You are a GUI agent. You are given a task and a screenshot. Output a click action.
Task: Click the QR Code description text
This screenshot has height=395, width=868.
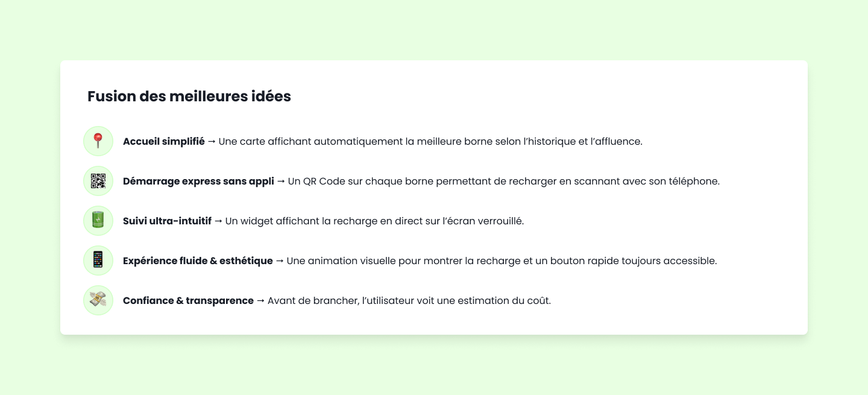click(x=504, y=182)
